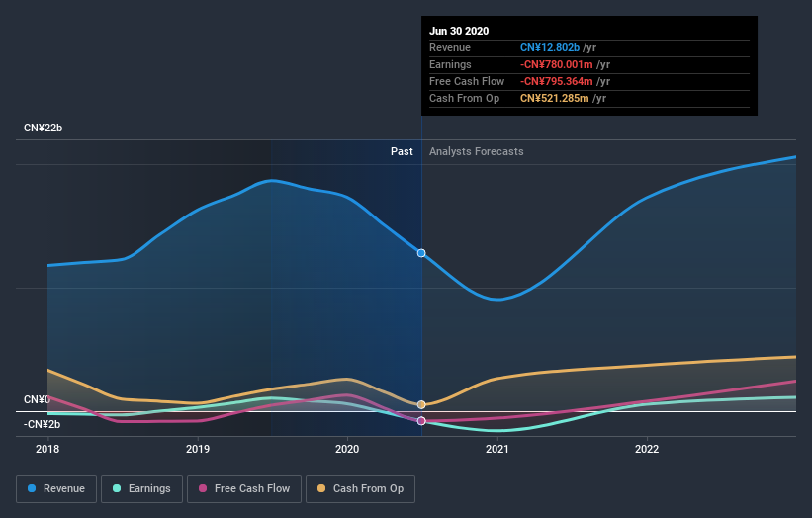Select the 2019 x-axis label

point(198,449)
